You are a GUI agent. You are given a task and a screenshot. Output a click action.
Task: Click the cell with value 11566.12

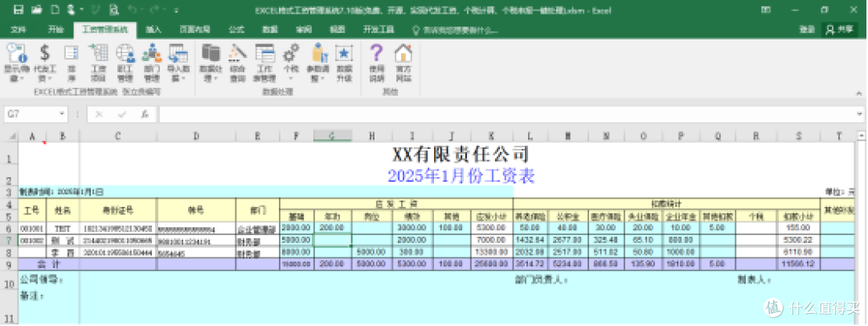click(798, 265)
